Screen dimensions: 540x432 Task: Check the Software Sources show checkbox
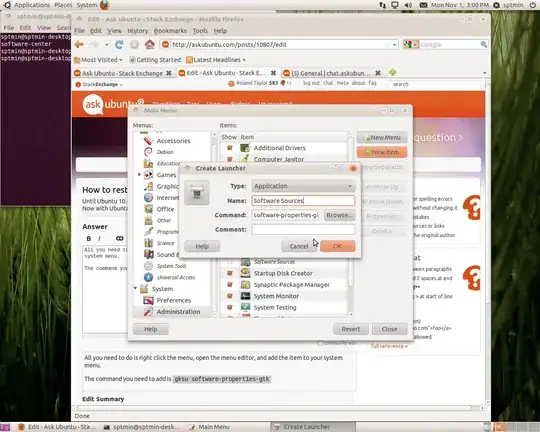pyautogui.click(x=230, y=262)
